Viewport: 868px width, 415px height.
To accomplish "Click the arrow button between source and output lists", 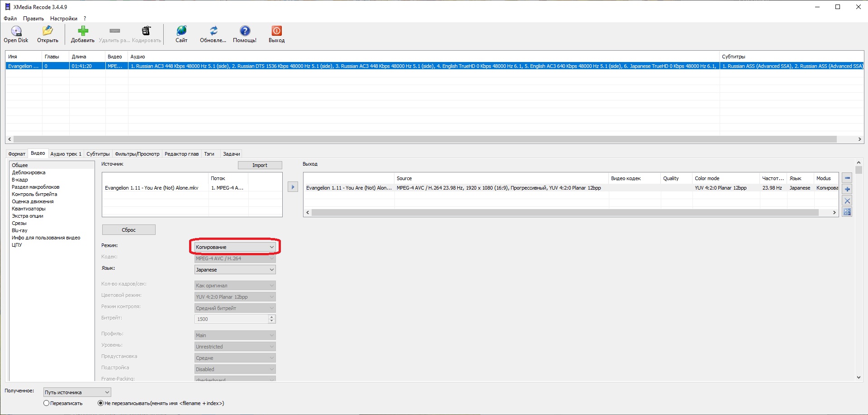I will coord(293,187).
